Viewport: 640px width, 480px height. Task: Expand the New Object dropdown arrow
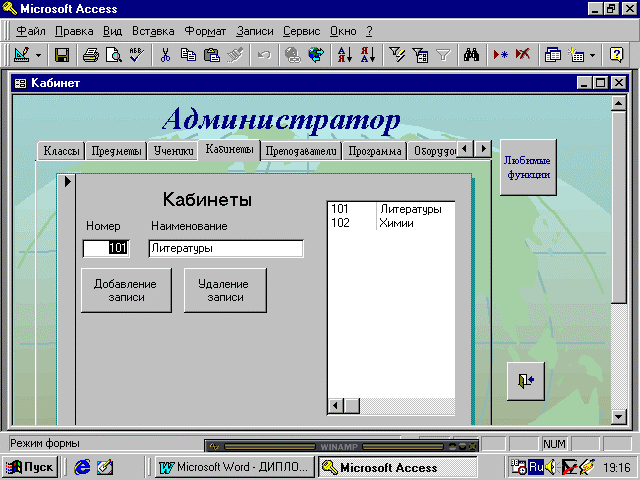click(x=592, y=55)
